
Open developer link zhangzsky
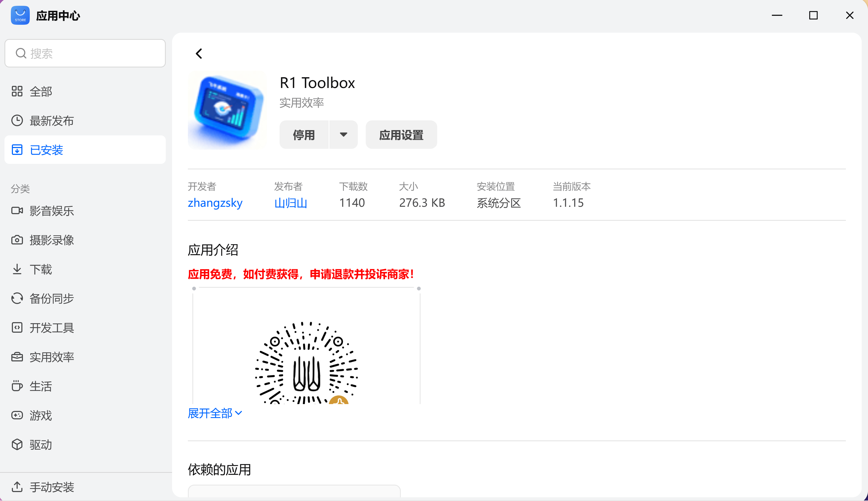tap(215, 203)
